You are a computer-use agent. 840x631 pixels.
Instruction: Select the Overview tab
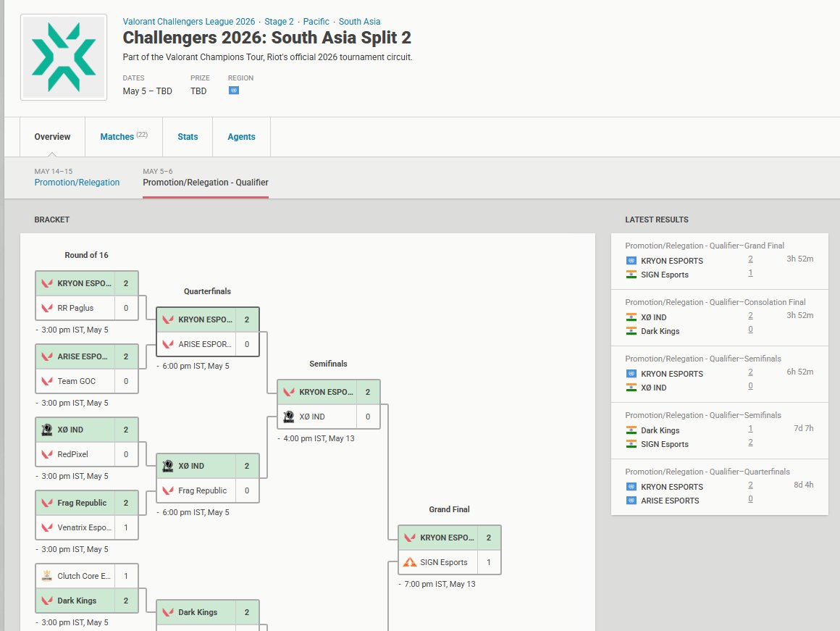52,137
